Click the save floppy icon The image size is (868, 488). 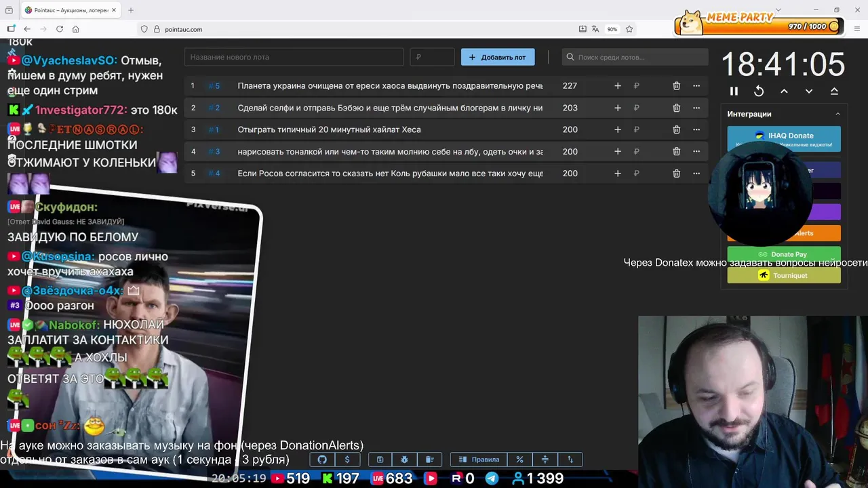point(380,460)
